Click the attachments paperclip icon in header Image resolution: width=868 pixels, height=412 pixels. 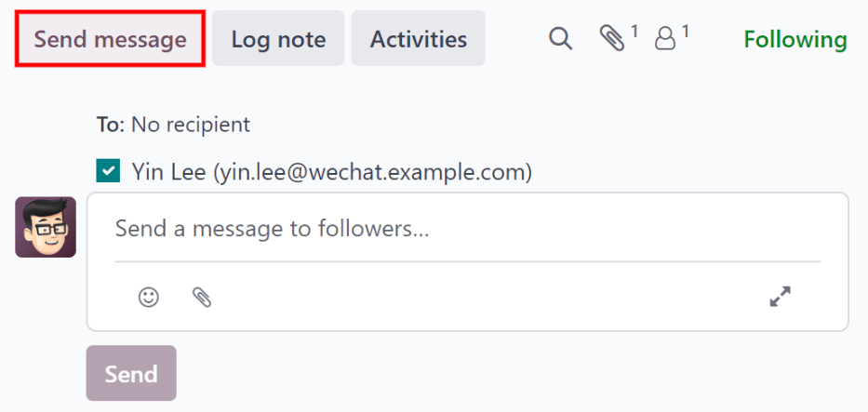pyautogui.click(x=612, y=39)
